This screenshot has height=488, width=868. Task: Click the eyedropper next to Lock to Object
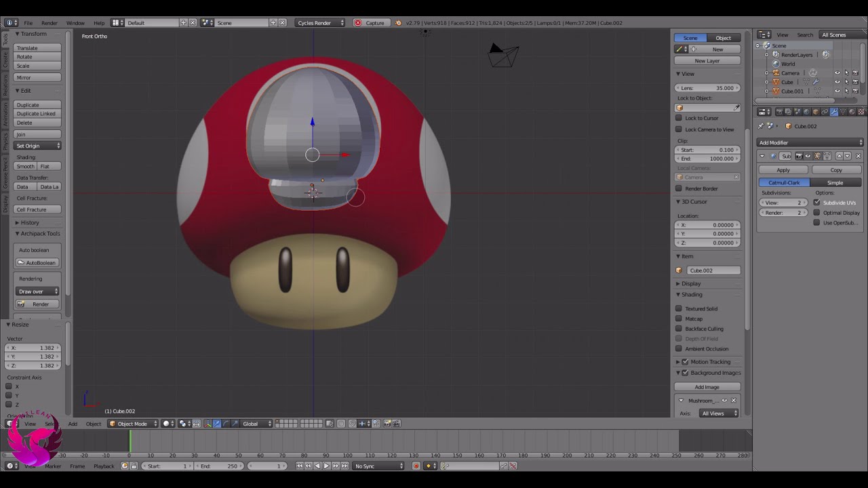coord(736,108)
